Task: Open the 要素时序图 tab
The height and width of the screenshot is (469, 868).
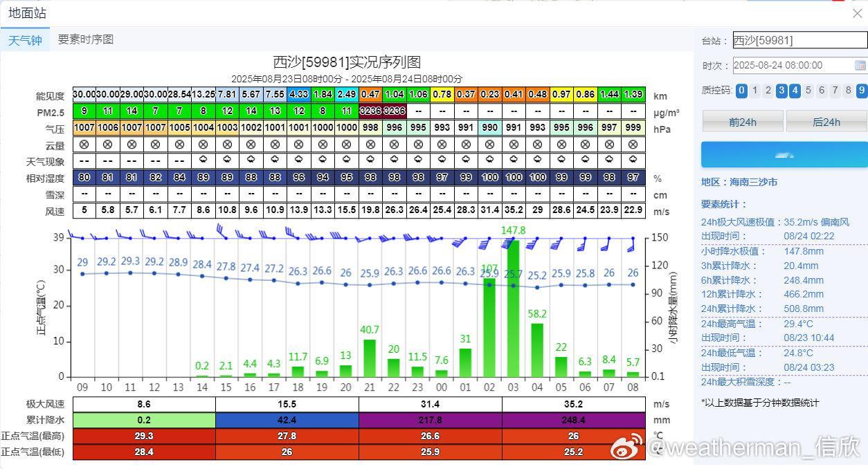Action: pyautogui.click(x=85, y=39)
